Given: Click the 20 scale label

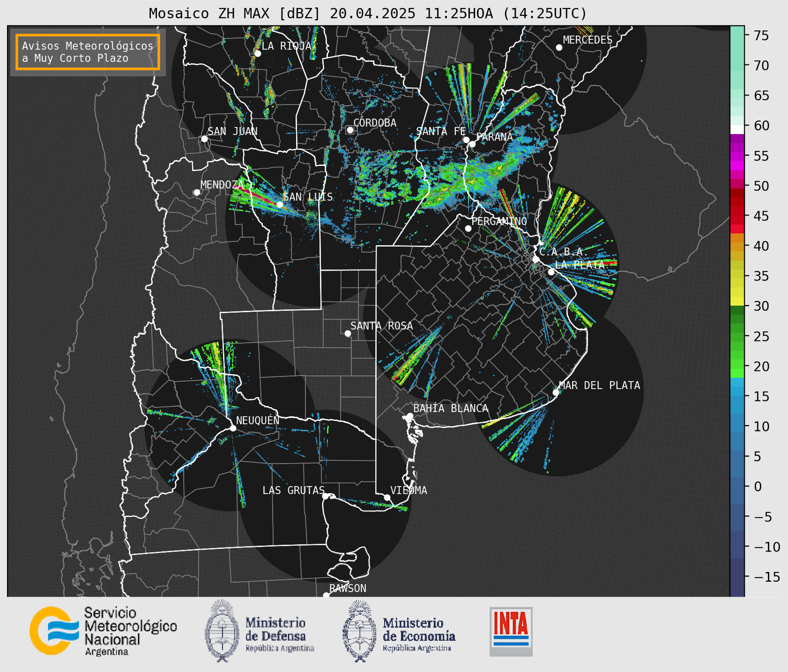Looking at the screenshot, I should point(760,366).
